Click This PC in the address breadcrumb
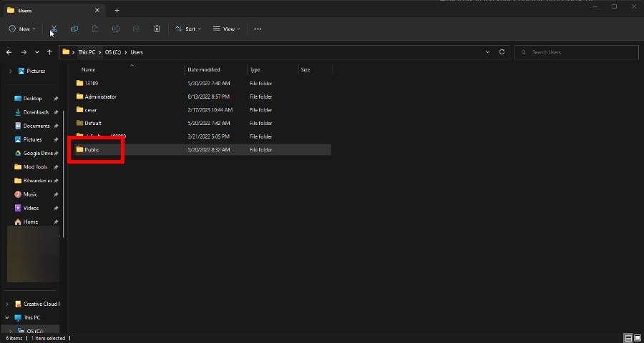Viewport: 644px width, 343px height. (86, 52)
